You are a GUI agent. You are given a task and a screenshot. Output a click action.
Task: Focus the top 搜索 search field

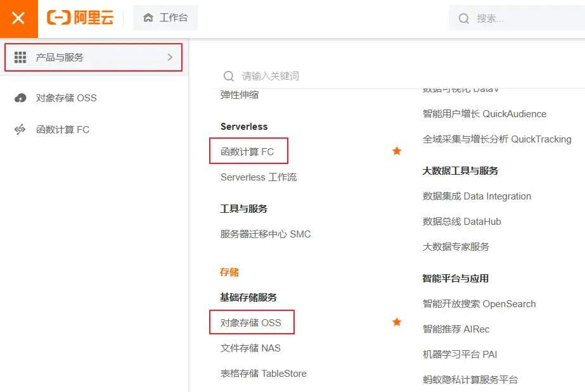coord(518,18)
